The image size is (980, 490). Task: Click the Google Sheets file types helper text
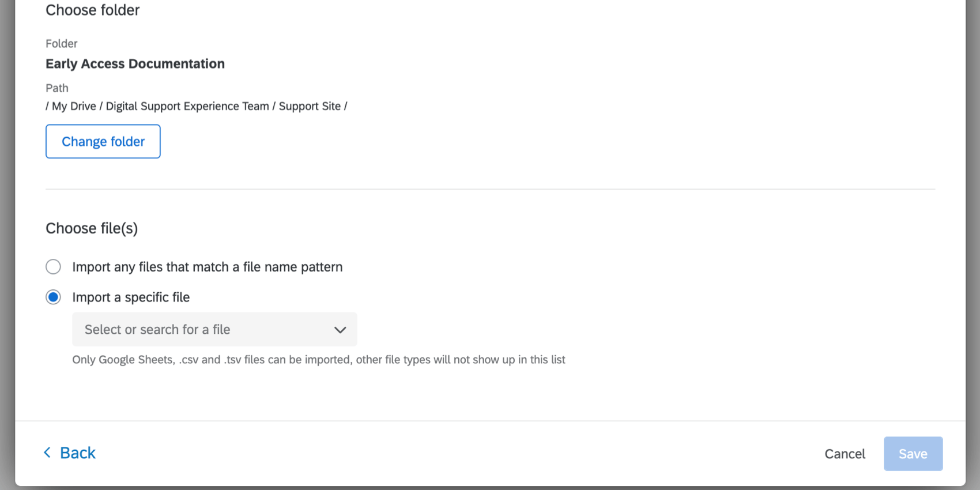point(318,360)
